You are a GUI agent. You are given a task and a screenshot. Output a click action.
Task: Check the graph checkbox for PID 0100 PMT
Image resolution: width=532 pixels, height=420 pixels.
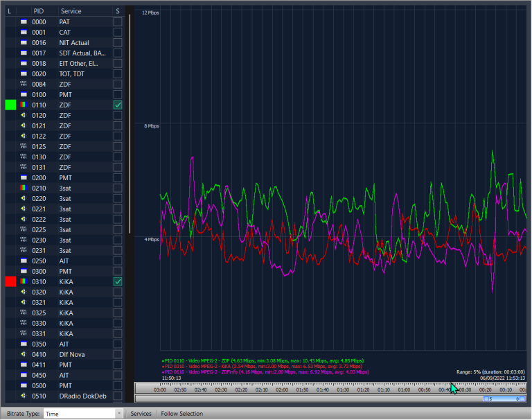tap(118, 94)
